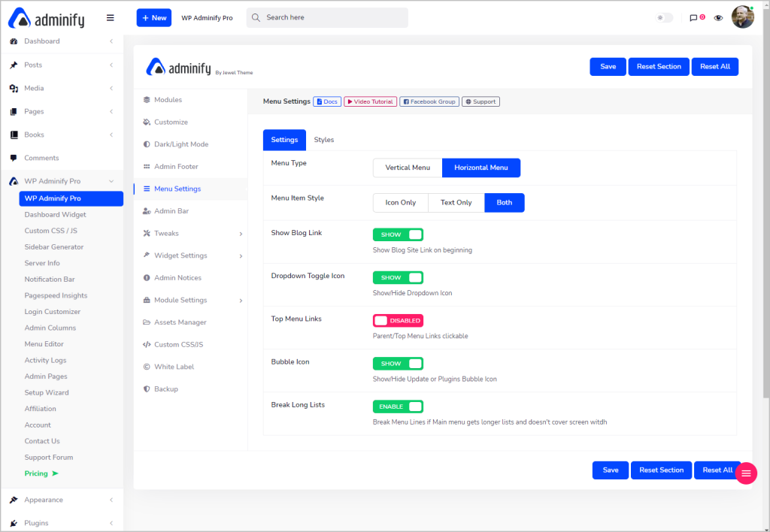Expand the Pages sidebar chevron
This screenshot has height=532, width=770.
tap(111, 111)
